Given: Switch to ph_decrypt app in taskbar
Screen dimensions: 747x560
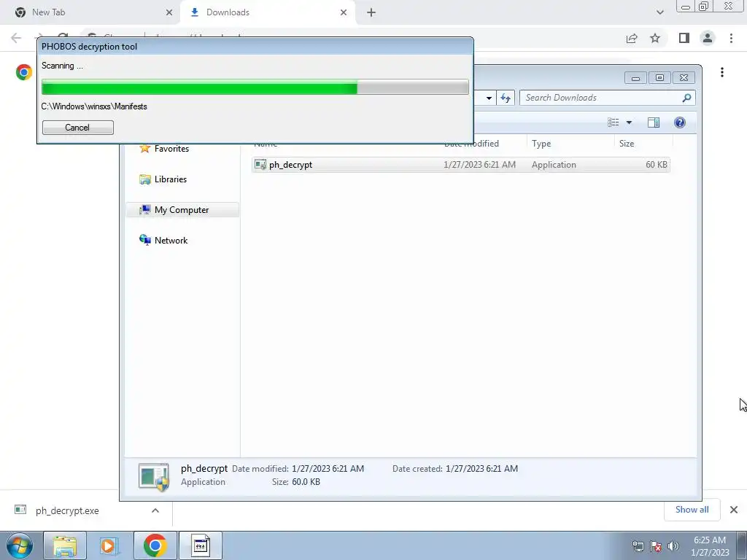Looking at the screenshot, I should click(200, 545).
